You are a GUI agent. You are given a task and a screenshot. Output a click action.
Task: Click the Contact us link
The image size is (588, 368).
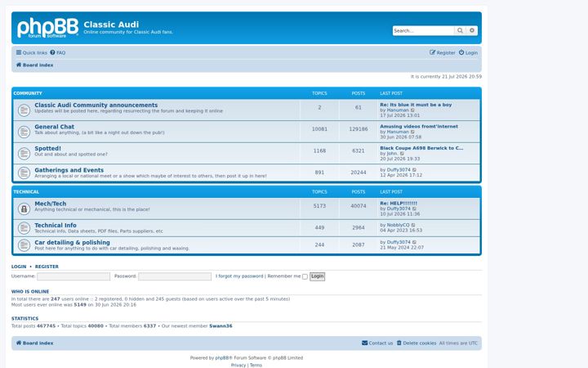tap(377, 343)
